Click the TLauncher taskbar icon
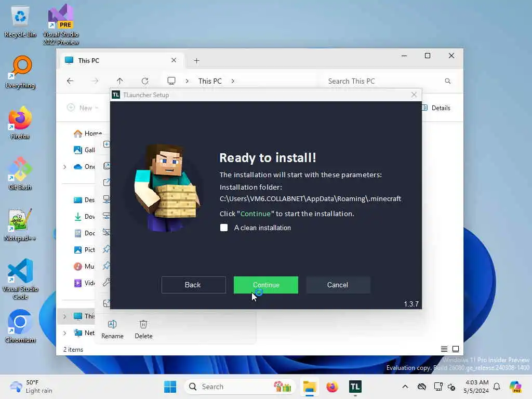Screen dimensions: 532x399 point(355,387)
